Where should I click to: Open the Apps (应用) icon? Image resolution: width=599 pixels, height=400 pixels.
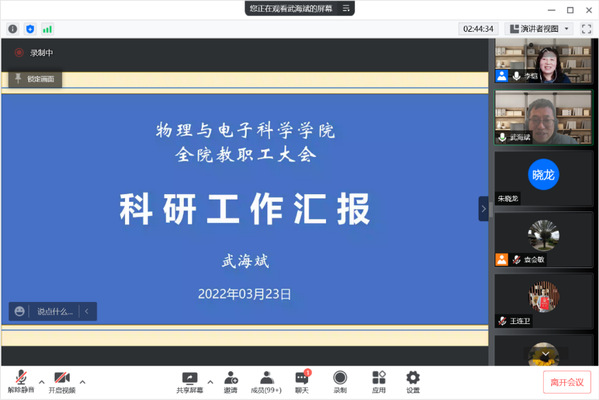pyautogui.click(x=379, y=382)
